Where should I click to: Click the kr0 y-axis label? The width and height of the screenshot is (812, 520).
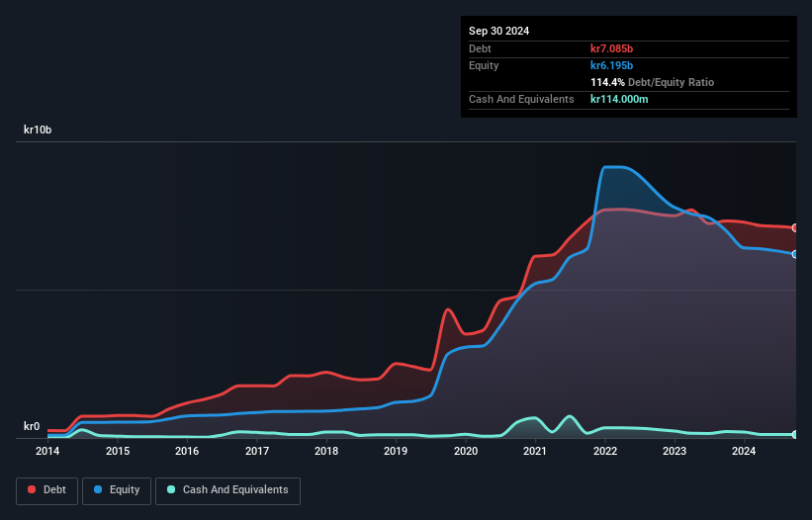tap(32, 426)
